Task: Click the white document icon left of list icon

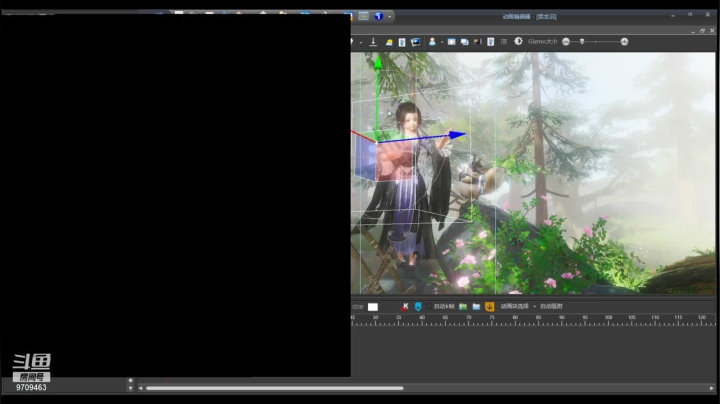Action: coord(490,42)
